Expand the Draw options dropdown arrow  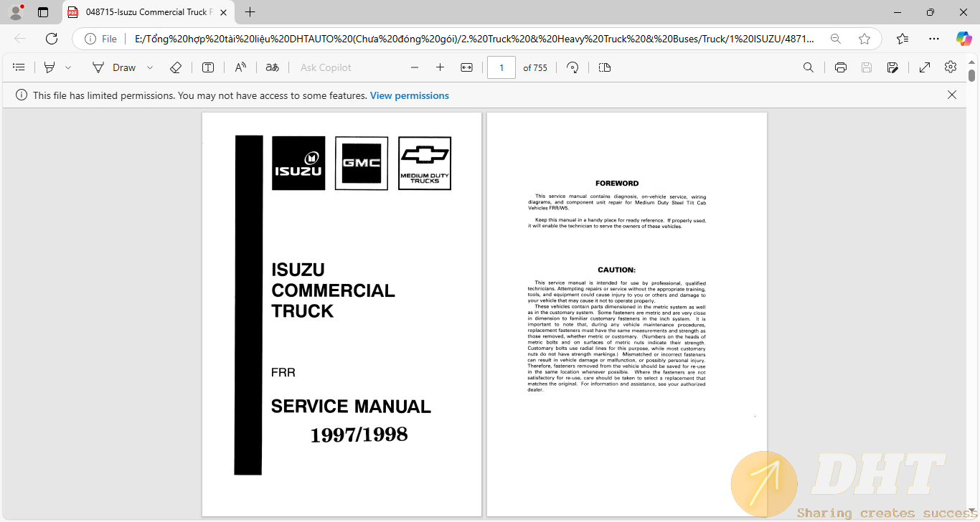pyautogui.click(x=150, y=67)
